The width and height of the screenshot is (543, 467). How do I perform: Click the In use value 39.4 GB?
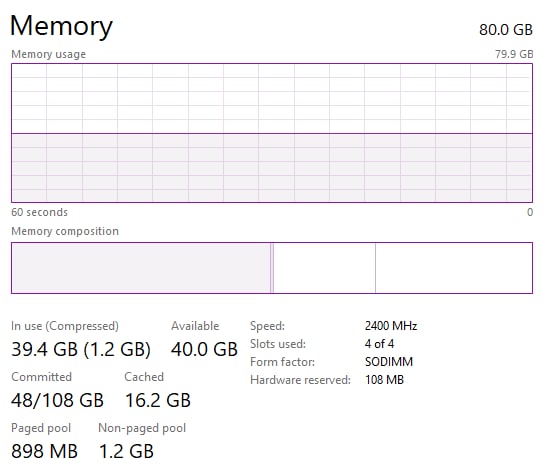[x=44, y=349]
